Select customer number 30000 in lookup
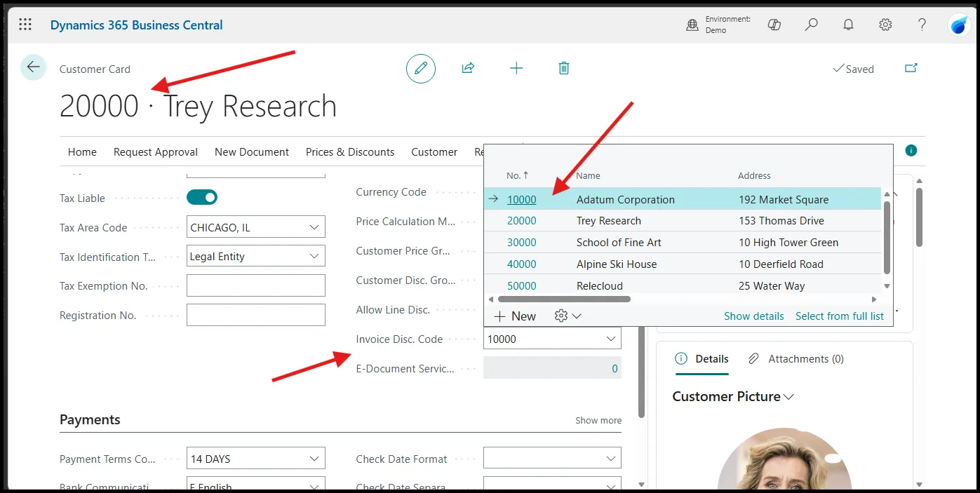 click(x=521, y=242)
